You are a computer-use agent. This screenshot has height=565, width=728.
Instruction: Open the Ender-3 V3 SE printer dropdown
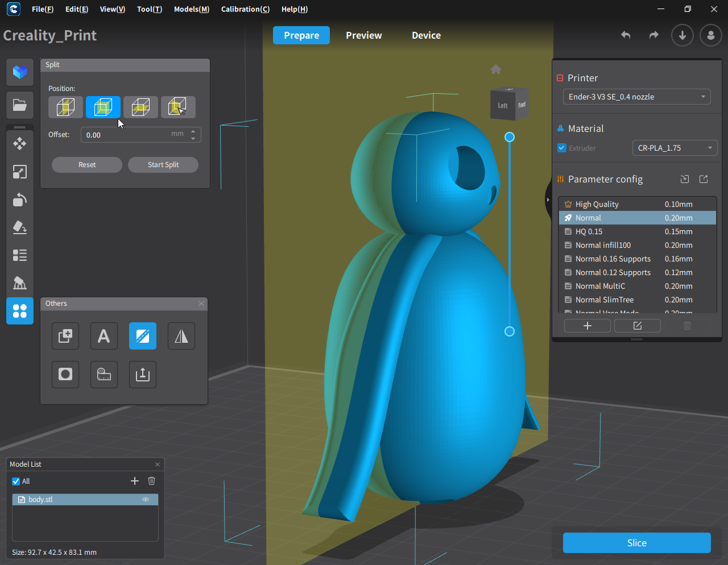[636, 97]
